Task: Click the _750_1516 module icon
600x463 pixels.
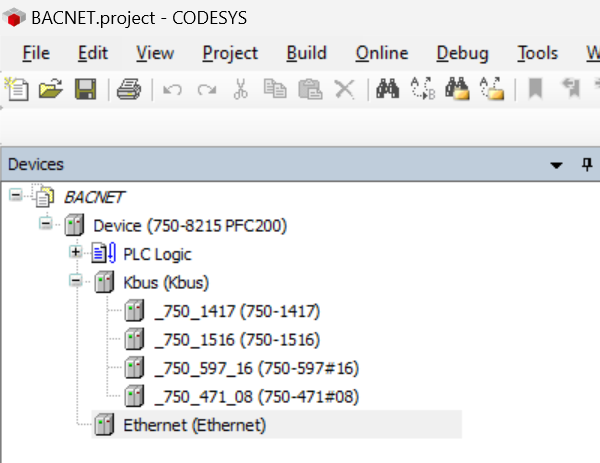Action: click(134, 339)
